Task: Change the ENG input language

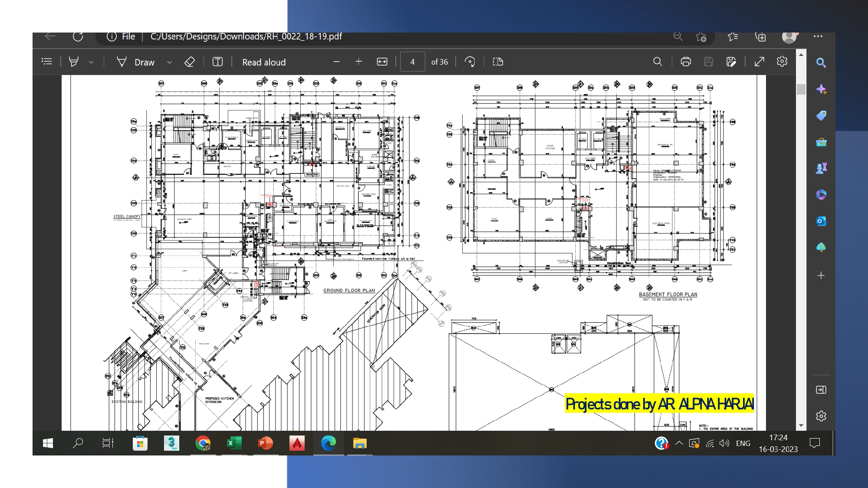Action: [743, 443]
